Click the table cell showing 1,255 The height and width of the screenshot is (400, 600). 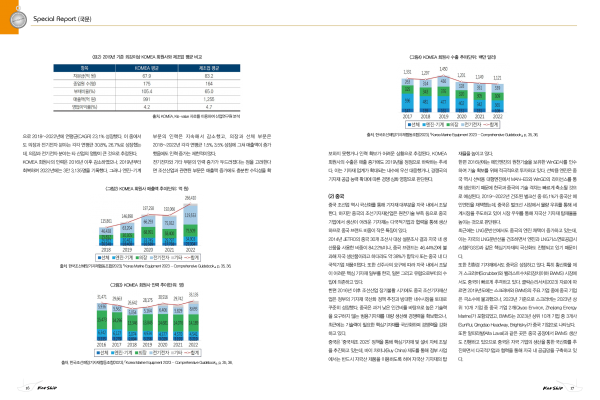(209, 99)
